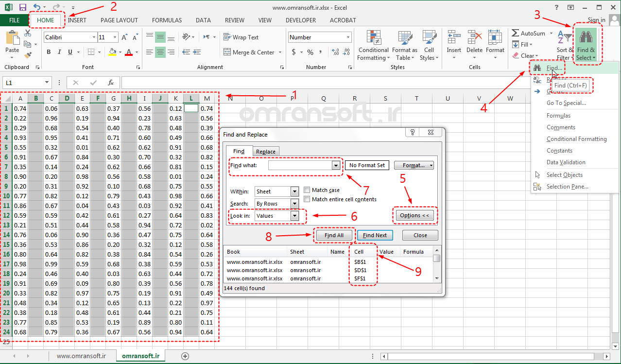The width and height of the screenshot is (621, 364).
Task: Increase font size with large A icon
Action: click(125, 37)
